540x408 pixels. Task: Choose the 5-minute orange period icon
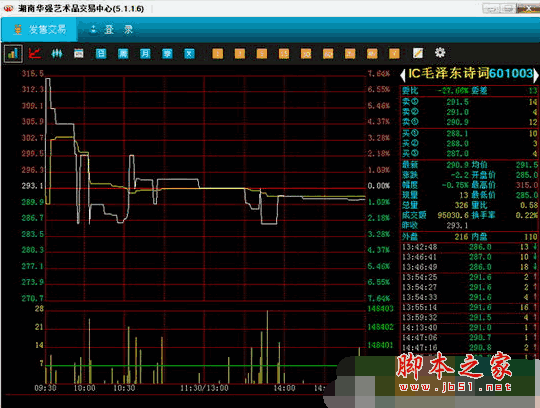click(x=262, y=53)
